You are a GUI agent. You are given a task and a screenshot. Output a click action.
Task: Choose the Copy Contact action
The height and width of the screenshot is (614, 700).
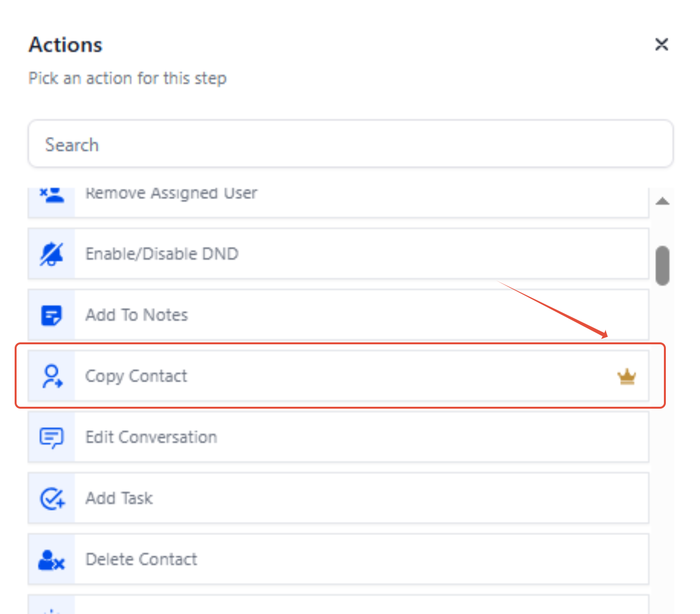[338, 376]
